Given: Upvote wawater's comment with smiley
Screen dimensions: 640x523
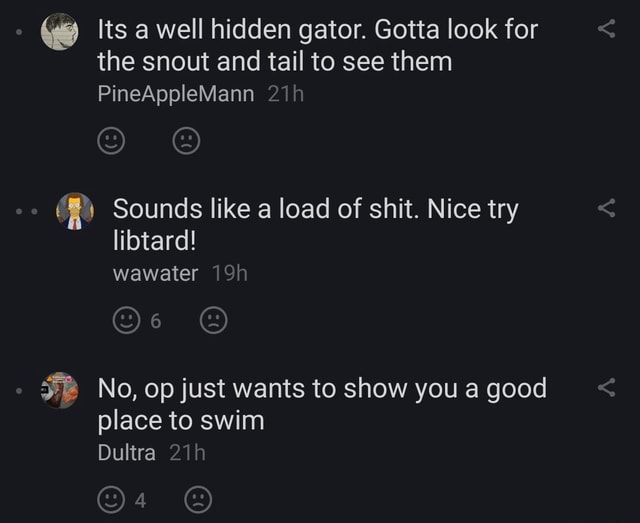Looking at the screenshot, I should point(127,321).
